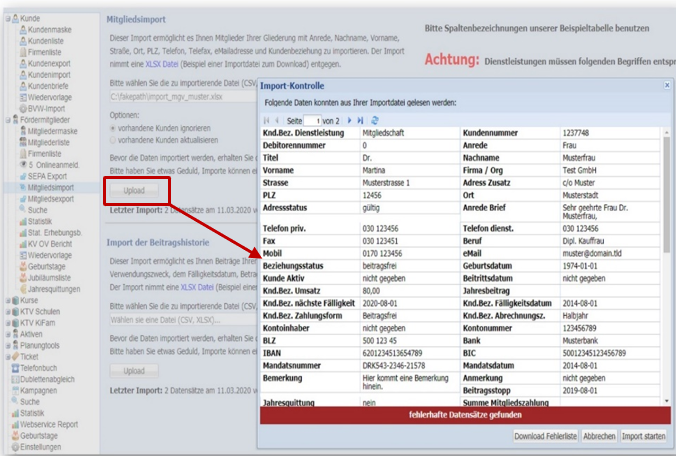Click Download Fehlerliste button
Viewport: 676px width, 456px height.
pyautogui.click(x=545, y=436)
